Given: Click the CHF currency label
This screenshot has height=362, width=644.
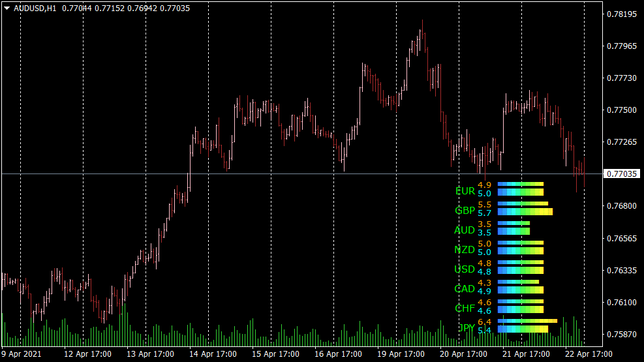Looking at the screenshot, I should [465, 308].
